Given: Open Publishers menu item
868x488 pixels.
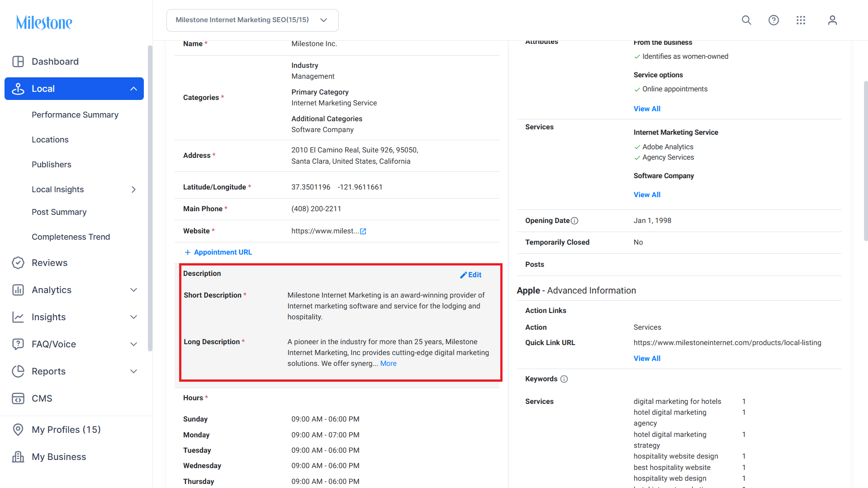Looking at the screenshot, I should click(x=52, y=165).
